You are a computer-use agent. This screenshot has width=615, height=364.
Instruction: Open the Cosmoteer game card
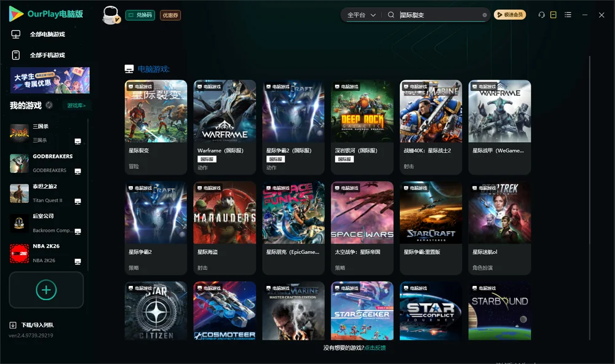pos(224,311)
